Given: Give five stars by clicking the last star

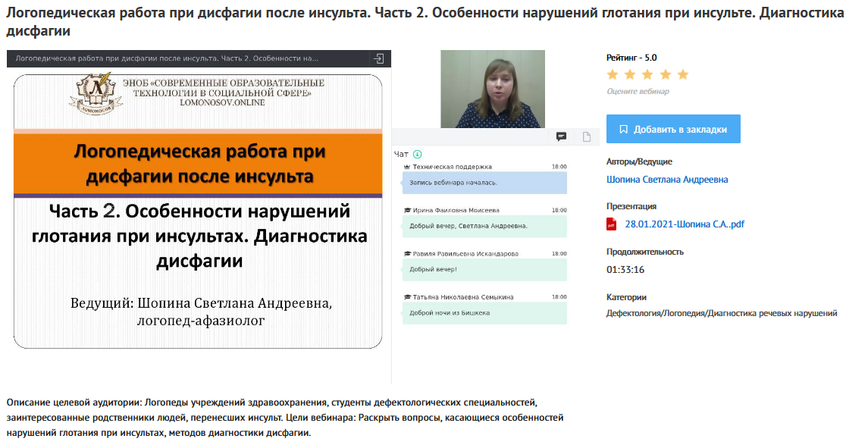Looking at the screenshot, I should [682, 74].
